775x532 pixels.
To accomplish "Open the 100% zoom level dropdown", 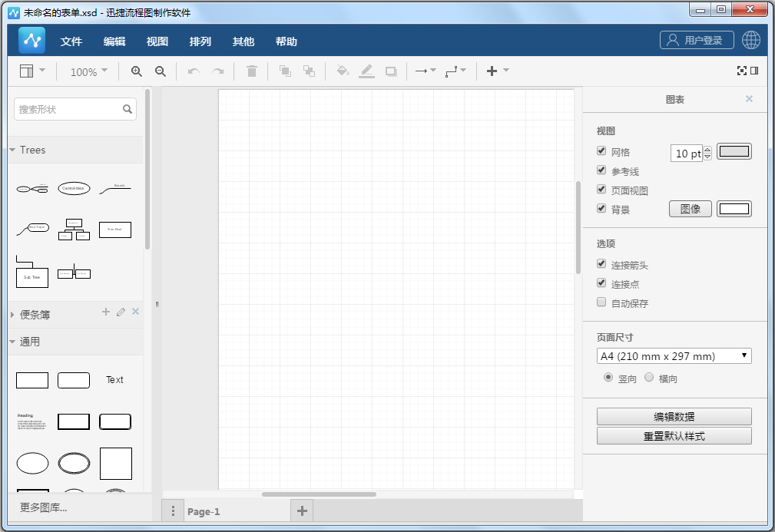I will click(x=89, y=71).
